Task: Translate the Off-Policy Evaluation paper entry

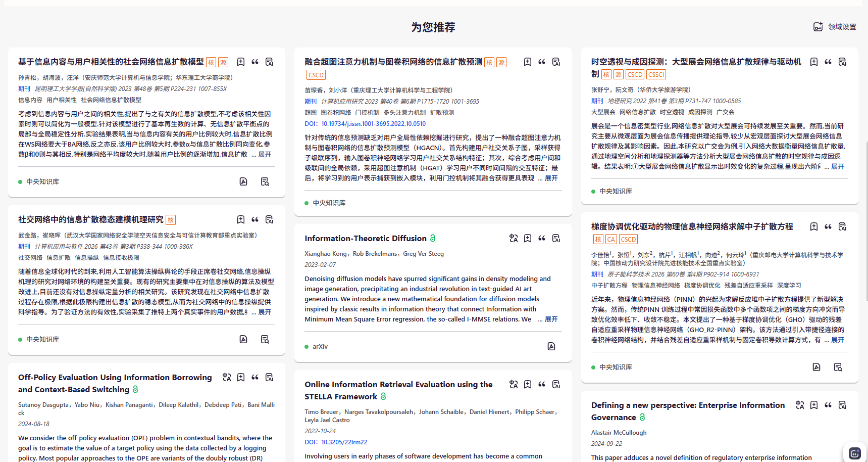Action: coord(227,377)
